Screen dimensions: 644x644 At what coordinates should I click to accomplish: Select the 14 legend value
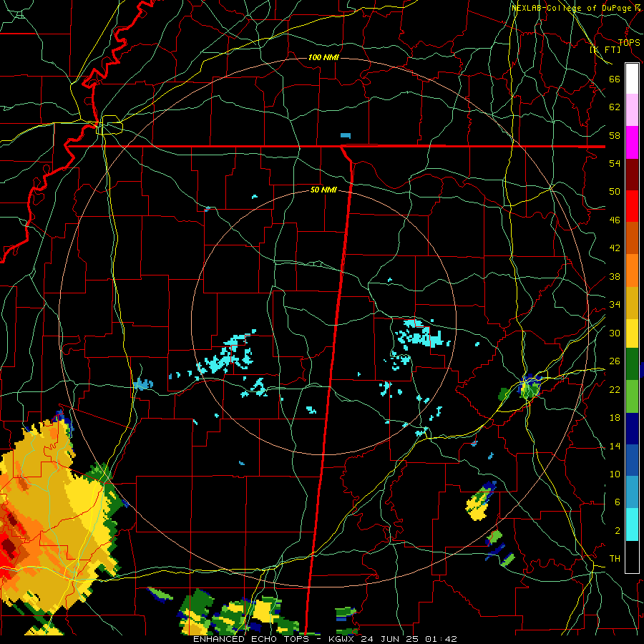[x=615, y=446]
